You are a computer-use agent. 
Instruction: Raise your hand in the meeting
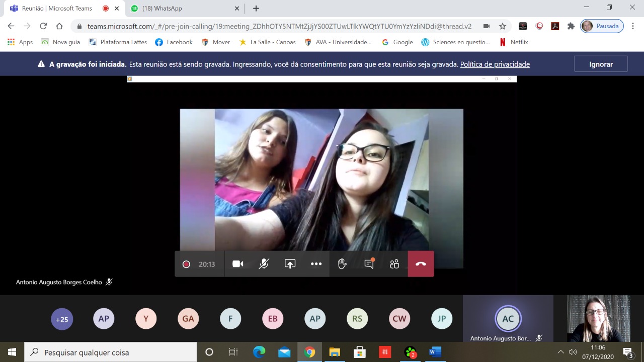click(342, 264)
